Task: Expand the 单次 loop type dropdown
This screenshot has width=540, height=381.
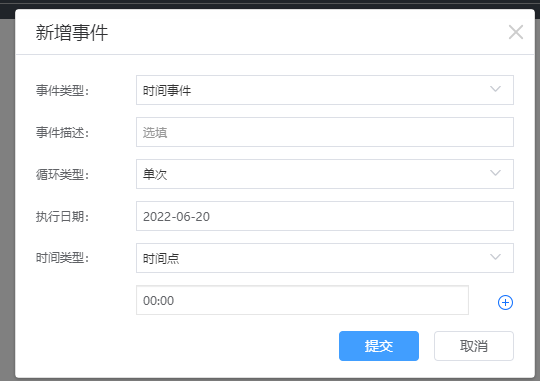Action: pos(325,174)
